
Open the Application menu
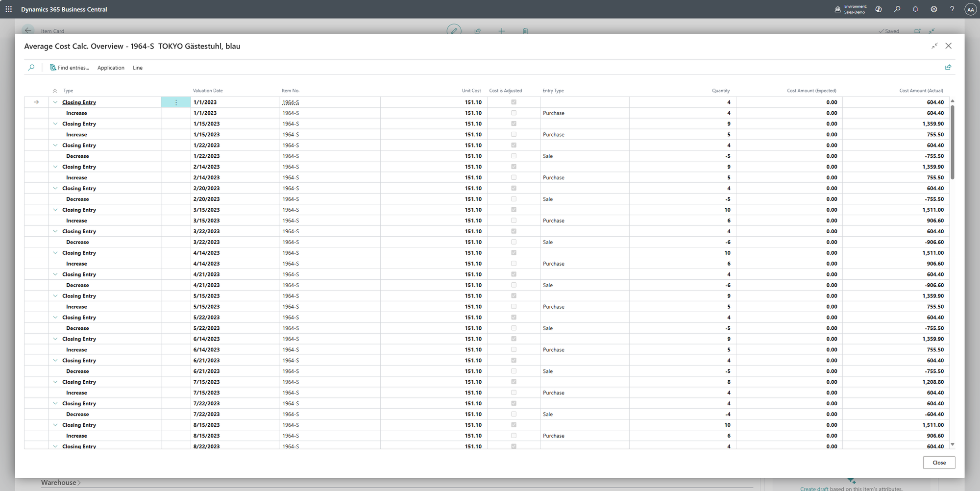coord(111,68)
